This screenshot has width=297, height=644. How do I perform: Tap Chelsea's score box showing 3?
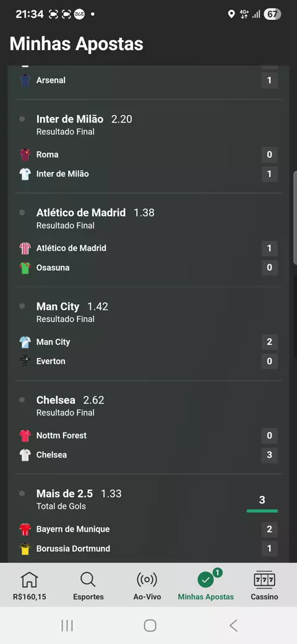tap(270, 455)
